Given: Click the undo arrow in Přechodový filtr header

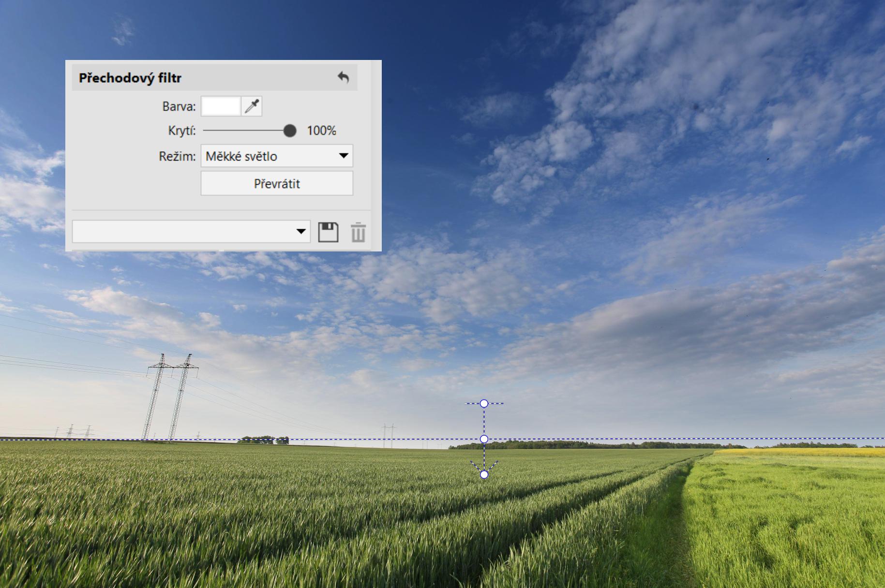Looking at the screenshot, I should (343, 77).
